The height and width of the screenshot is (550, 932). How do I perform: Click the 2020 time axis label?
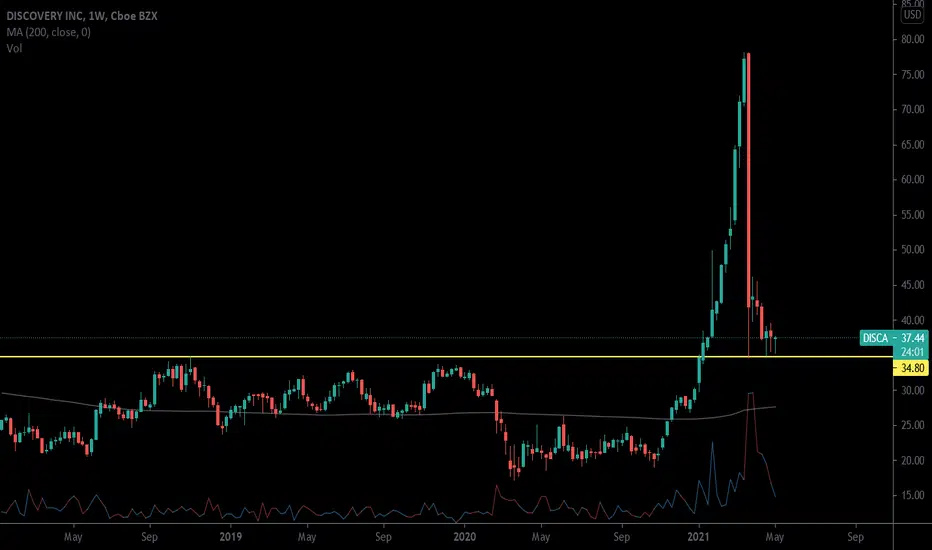pos(465,537)
